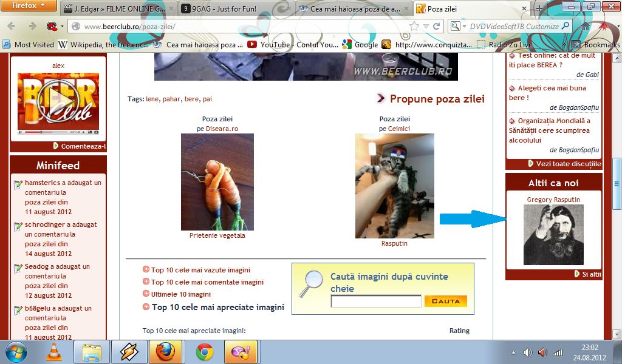The height and width of the screenshot is (364, 622).
Task: Click Propune poza zilei
Action: [437, 99]
